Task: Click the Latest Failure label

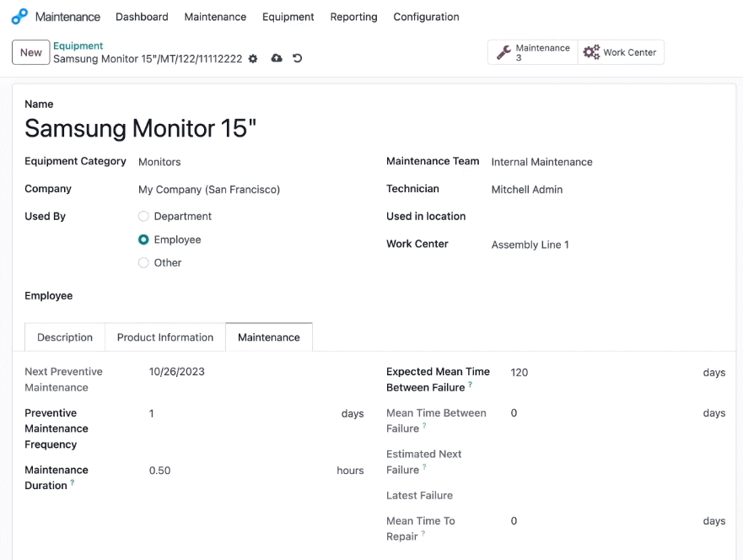Action: 419,496
